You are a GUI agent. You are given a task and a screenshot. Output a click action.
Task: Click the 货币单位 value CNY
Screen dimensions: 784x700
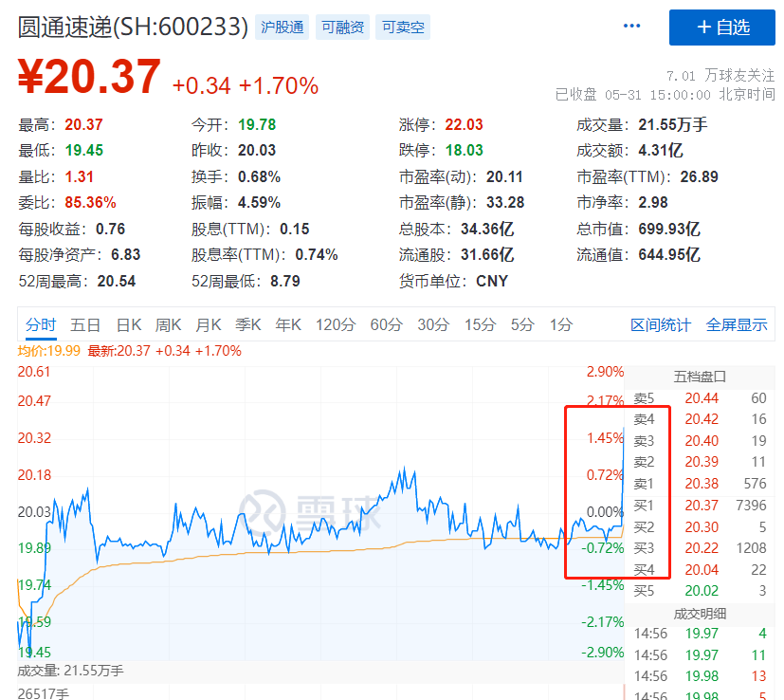tap(491, 281)
